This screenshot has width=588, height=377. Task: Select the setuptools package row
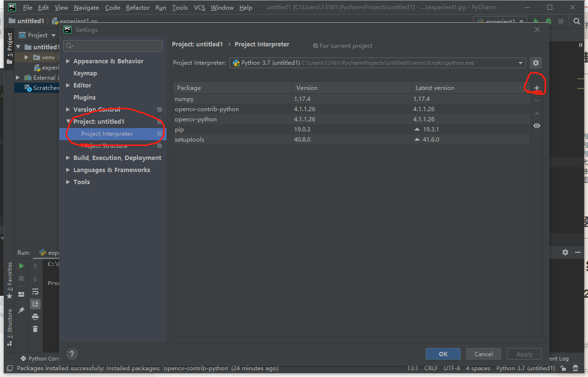(351, 139)
